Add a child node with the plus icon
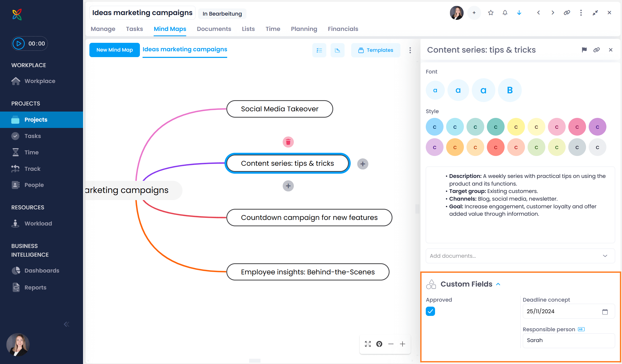 click(x=363, y=164)
